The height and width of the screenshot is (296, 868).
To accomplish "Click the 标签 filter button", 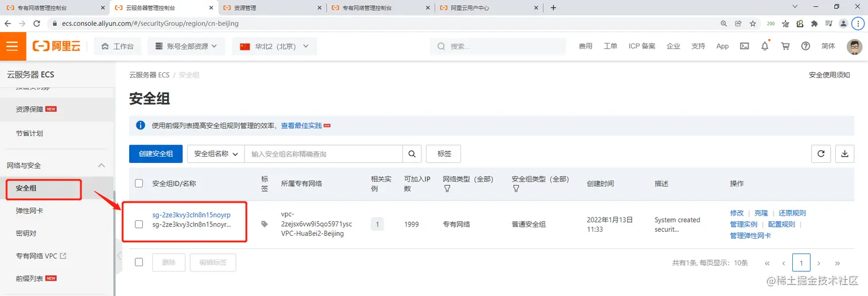I will [444, 154].
